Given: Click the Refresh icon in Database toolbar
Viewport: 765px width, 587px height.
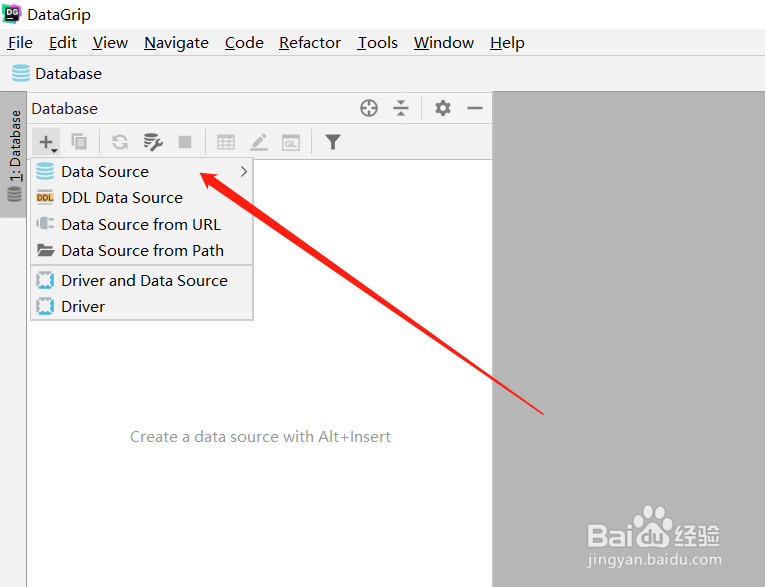Looking at the screenshot, I should coord(120,142).
